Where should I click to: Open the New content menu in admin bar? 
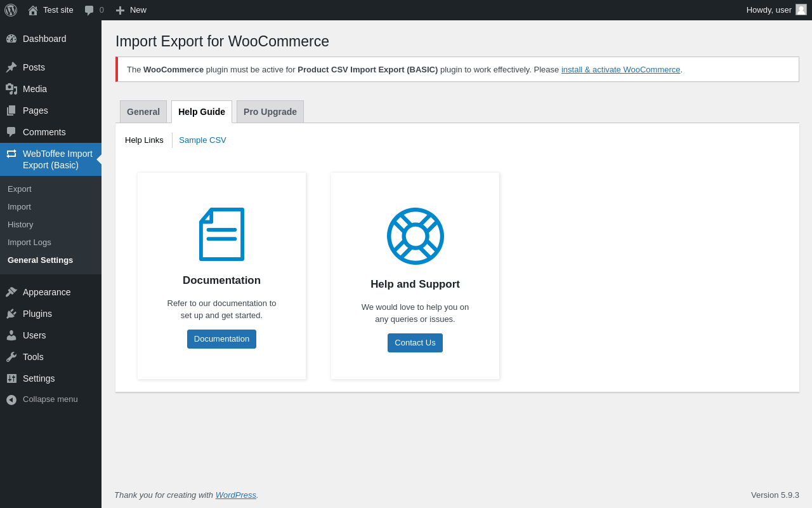pos(131,10)
